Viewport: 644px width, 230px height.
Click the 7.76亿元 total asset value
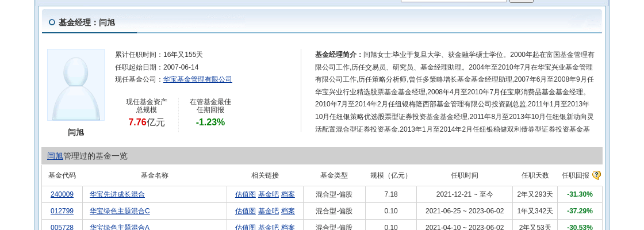(147, 122)
